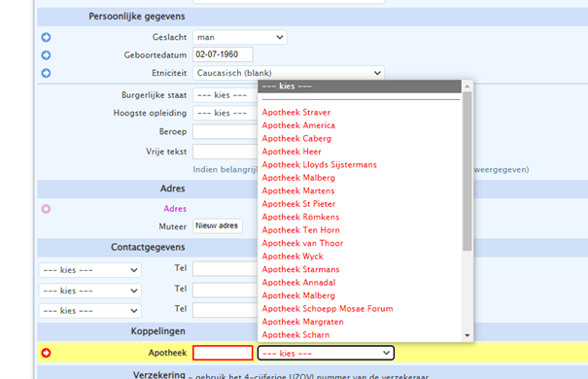
Task: Click the blue arrow icon beside Etniciteit
Action: (x=46, y=73)
